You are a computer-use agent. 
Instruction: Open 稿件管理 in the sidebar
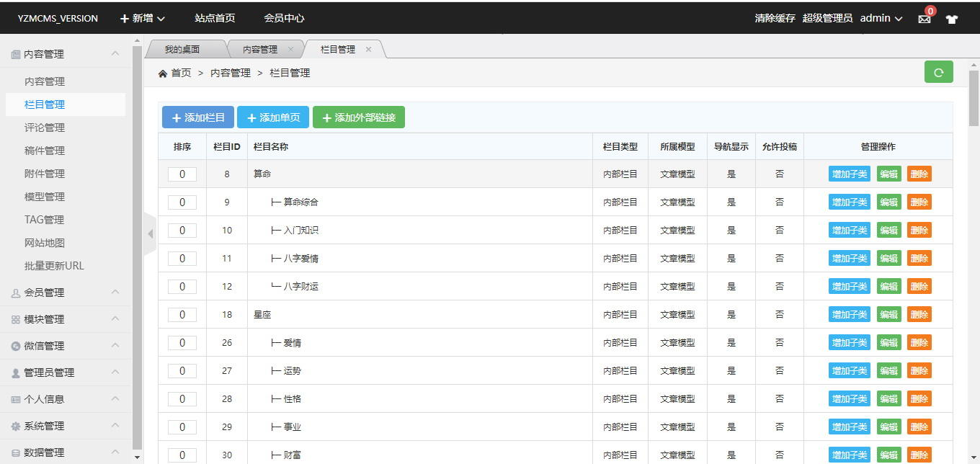[45, 151]
